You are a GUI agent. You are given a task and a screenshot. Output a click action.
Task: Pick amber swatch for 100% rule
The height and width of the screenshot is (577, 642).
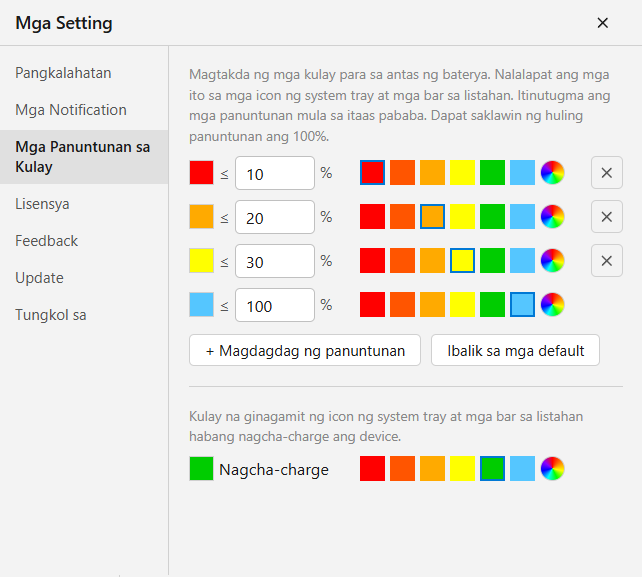[x=432, y=305]
